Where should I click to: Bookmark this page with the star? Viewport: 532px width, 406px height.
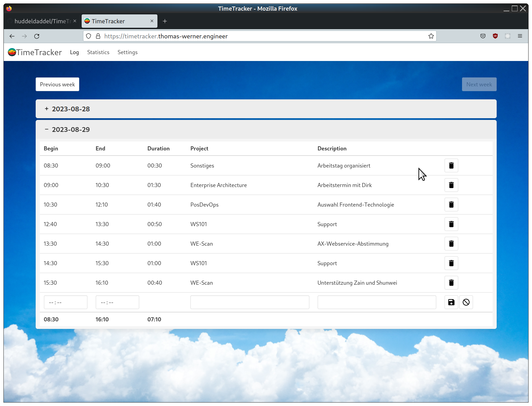click(431, 36)
